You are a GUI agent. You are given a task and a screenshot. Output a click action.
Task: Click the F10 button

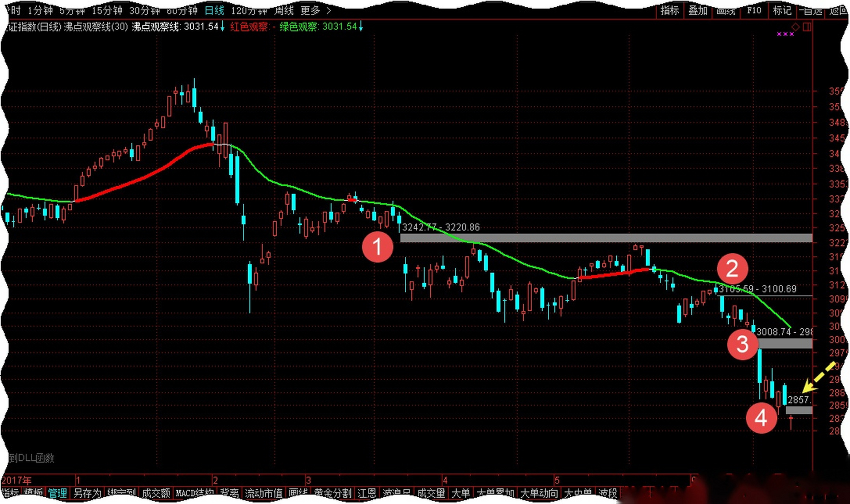(754, 11)
